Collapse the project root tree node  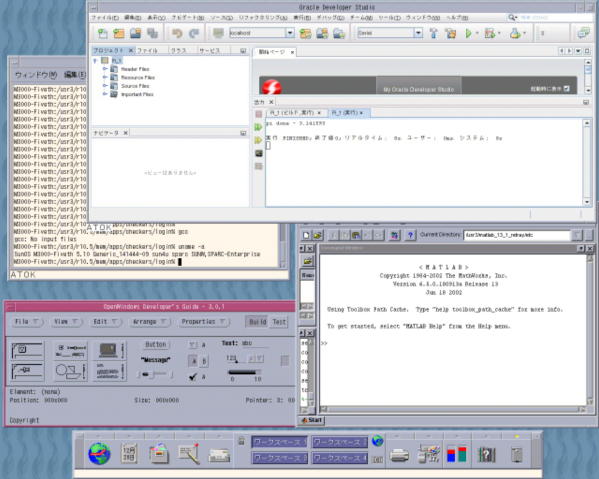point(95,61)
